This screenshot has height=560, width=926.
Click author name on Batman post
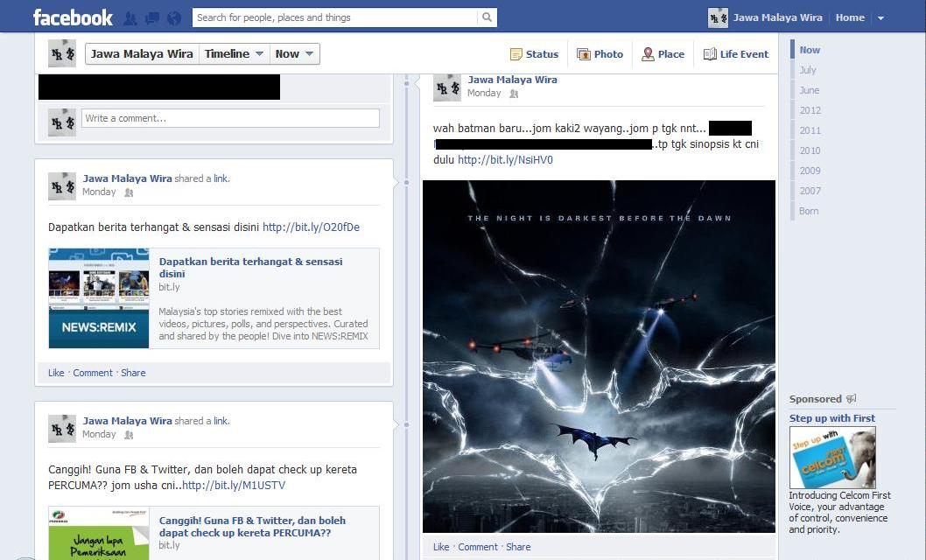[513, 80]
